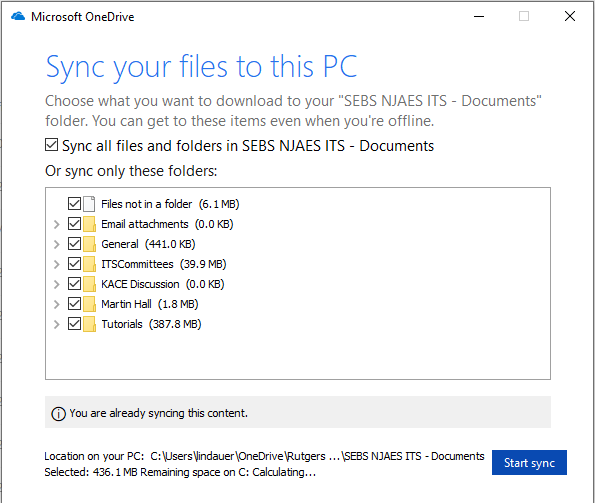Toggle the Files not in a folder checkbox
595x503 pixels.
click(x=74, y=204)
